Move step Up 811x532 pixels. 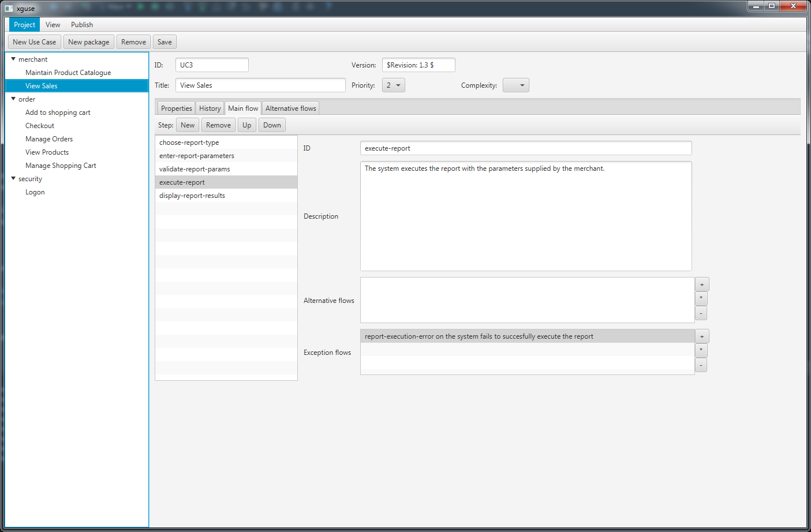[x=247, y=125]
